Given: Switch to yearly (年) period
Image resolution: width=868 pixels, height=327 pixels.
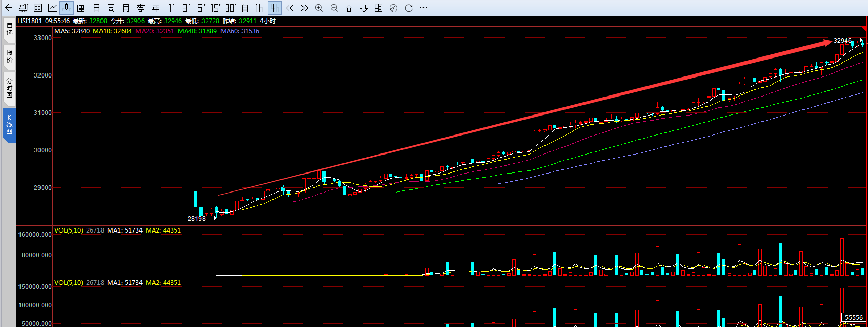Looking at the screenshot, I should click(x=156, y=8).
